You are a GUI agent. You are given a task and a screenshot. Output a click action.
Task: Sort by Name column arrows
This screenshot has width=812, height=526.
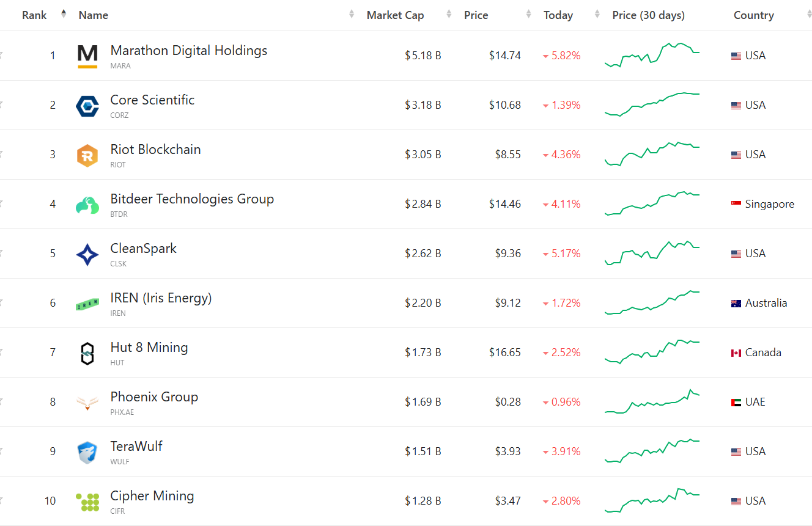[x=352, y=15]
